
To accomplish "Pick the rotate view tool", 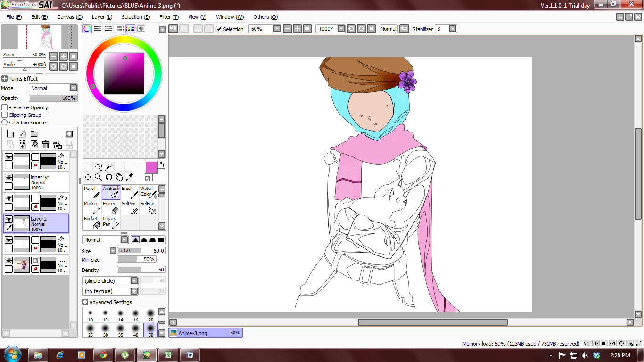I will click(109, 177).
